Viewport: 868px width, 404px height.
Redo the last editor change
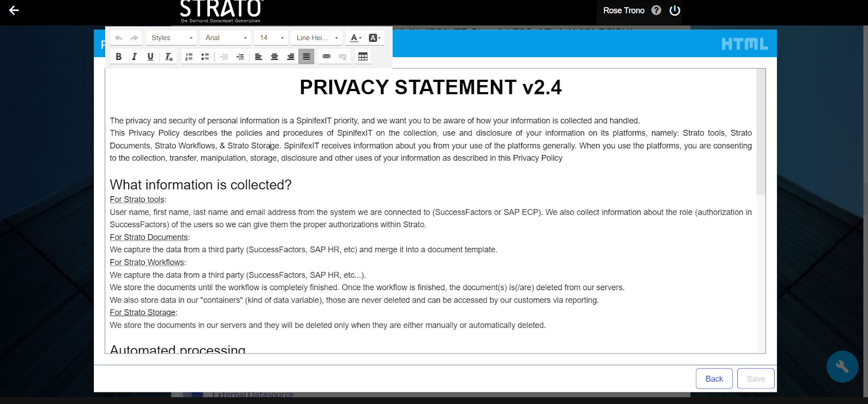(x=134, y=38)
